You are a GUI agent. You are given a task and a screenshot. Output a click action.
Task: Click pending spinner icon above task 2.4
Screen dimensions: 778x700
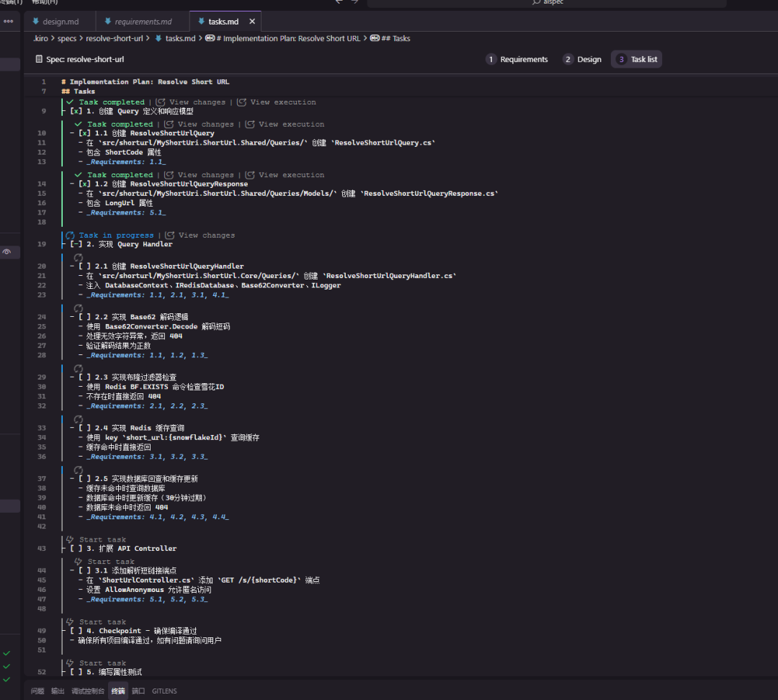click(79, 419)
